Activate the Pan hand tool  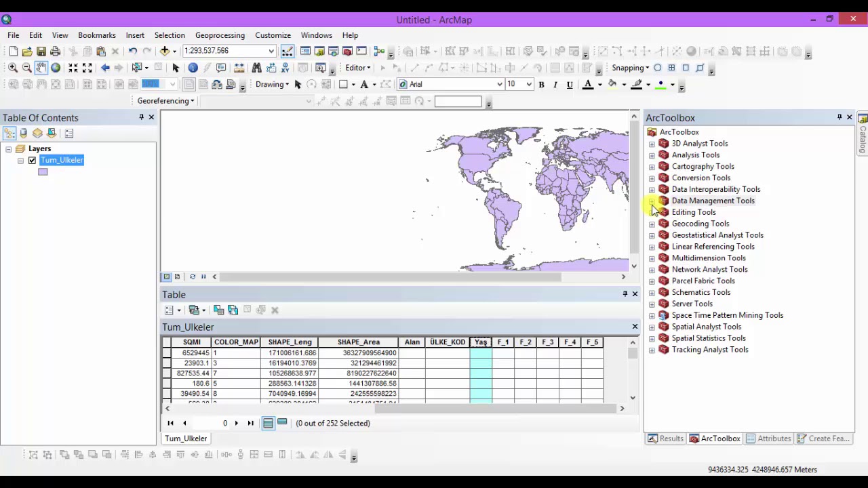click(x=41, y=68)
